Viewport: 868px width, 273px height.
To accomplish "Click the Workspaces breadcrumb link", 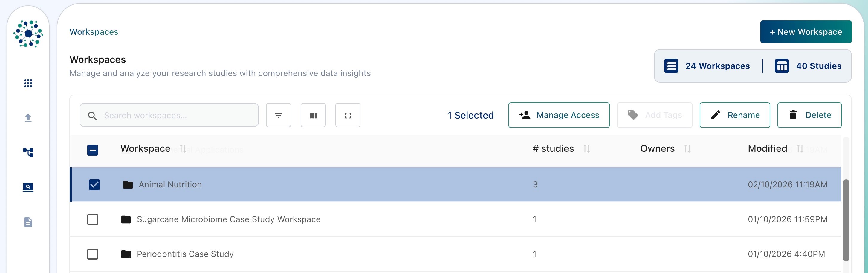I will coord(94,32).
